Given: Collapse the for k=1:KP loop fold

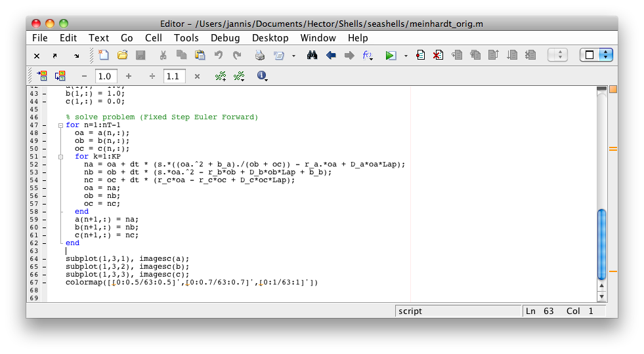Looking at the screenshot, I should [x=69, y=157].
